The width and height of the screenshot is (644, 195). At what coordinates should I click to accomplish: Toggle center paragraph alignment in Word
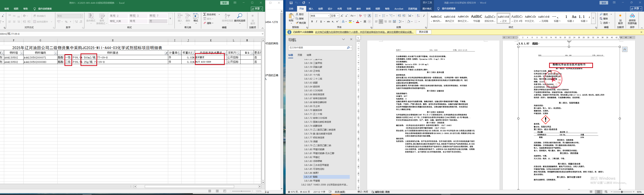381,22
